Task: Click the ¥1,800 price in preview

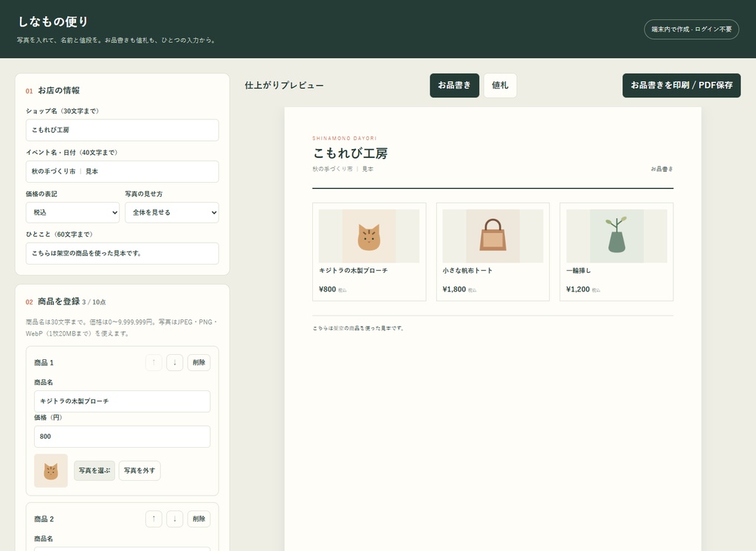Action: (454, 289)
